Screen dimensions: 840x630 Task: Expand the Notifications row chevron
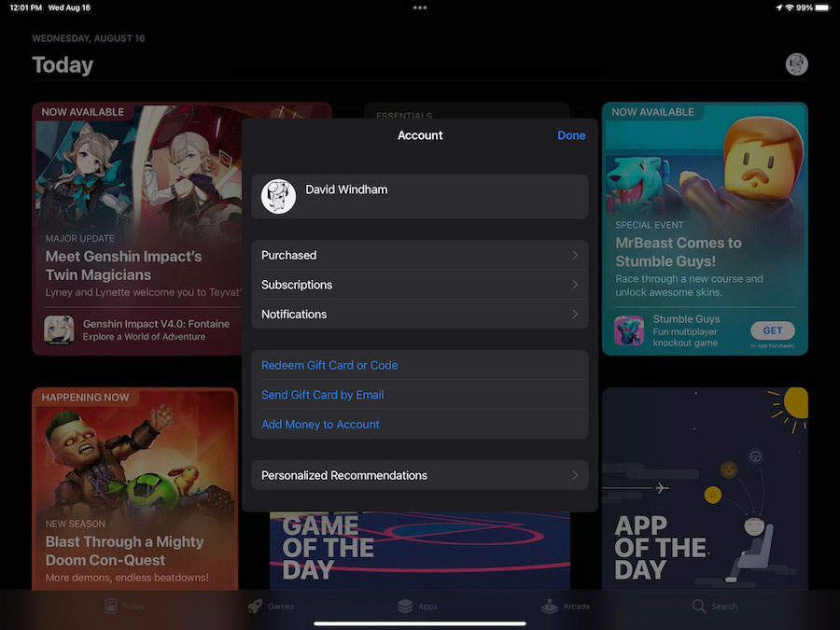575,314
